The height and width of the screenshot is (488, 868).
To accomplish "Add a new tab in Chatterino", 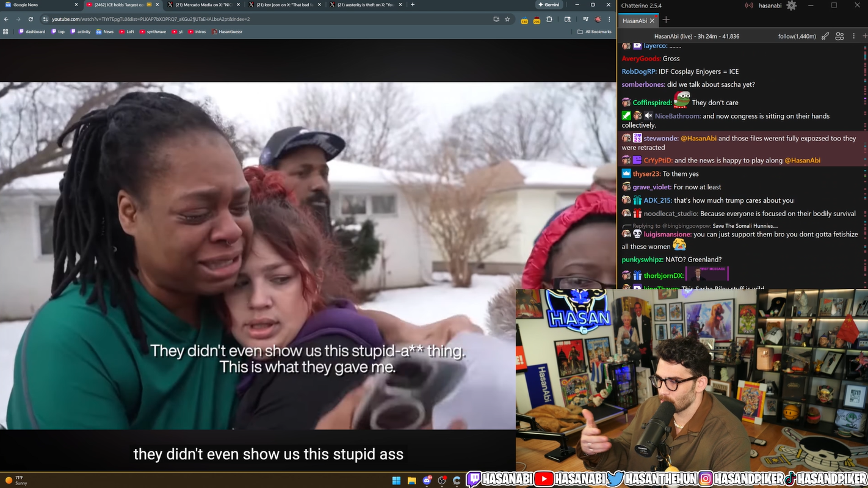I will coord(666,20).
